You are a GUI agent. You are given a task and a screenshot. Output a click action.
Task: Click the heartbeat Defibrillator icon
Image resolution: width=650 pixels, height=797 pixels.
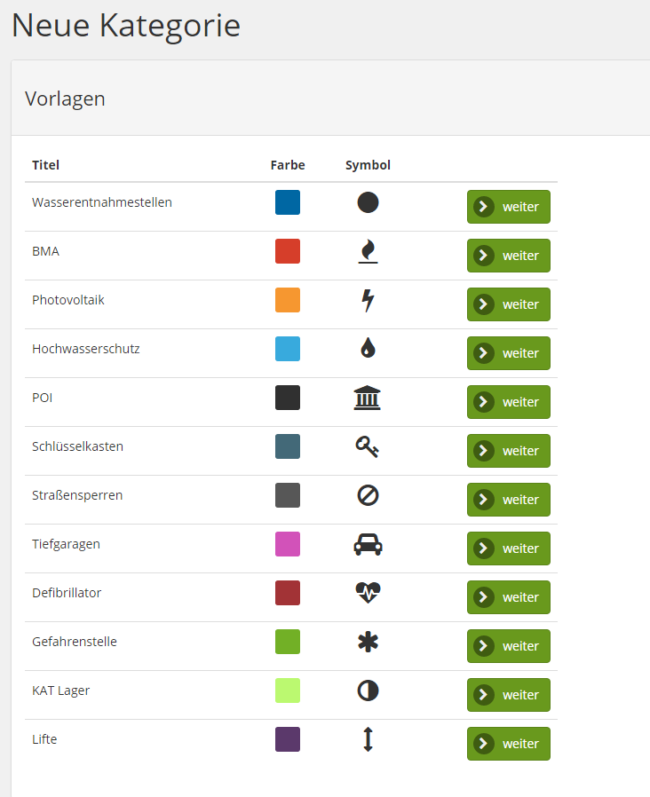coord(368,593)
